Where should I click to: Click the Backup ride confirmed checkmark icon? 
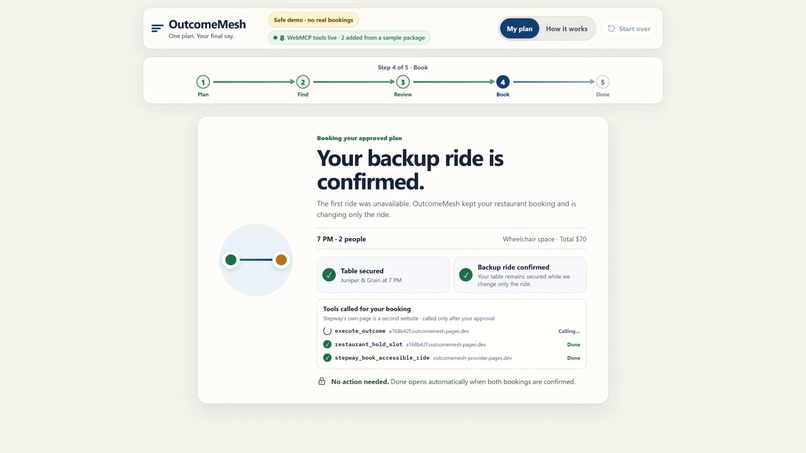point(466,275)
